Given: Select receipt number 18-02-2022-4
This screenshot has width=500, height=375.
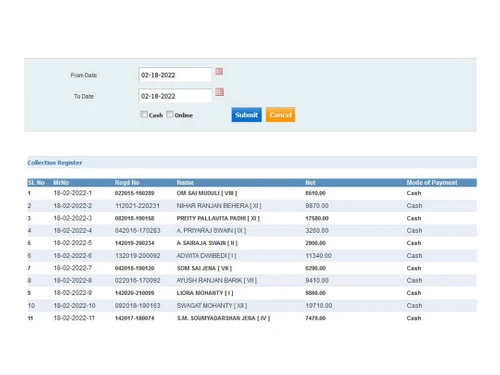Looking at the screenshot, I should (73, 230).
